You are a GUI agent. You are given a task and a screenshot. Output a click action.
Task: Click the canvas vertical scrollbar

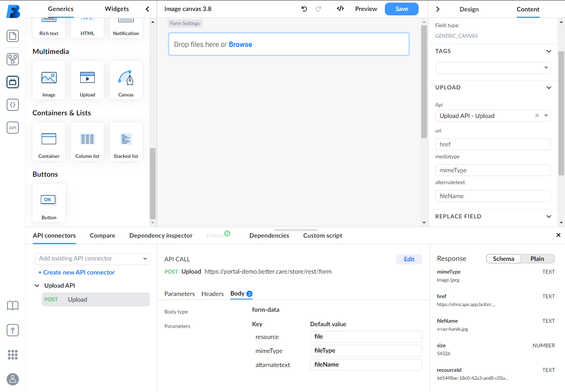coord(424,82)
